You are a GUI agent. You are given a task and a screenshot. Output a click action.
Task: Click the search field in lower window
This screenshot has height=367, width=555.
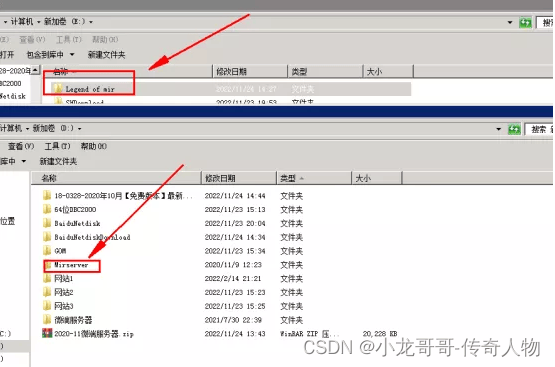[539, 130]
